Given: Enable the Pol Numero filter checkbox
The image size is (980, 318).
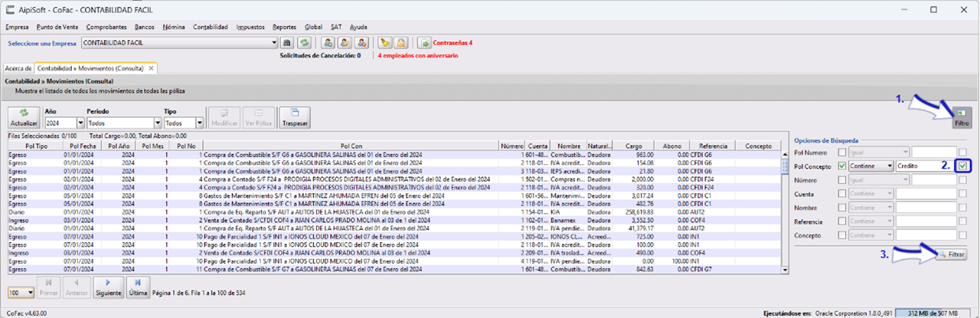Looking at the screenshot, I should coord(843,152).
